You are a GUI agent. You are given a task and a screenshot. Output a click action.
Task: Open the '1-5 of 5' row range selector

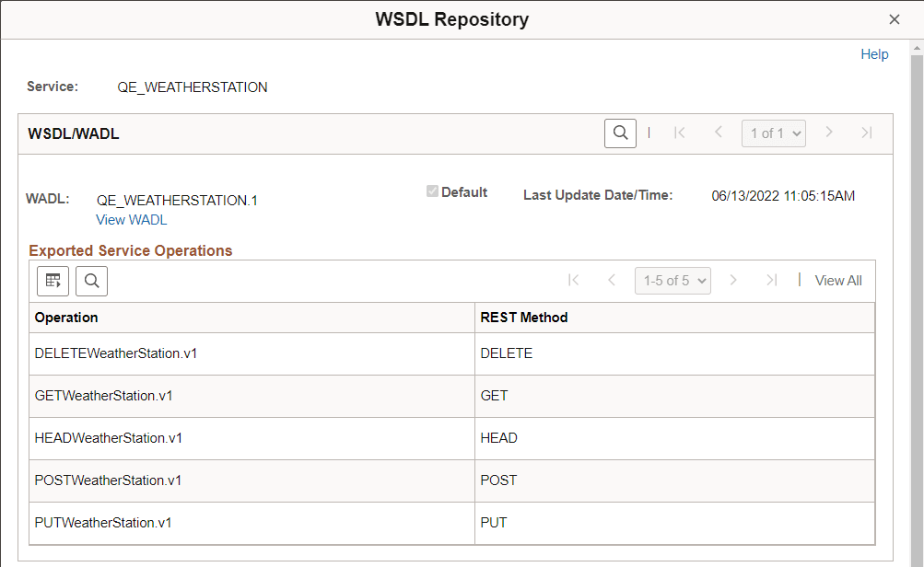pos(673,280)
